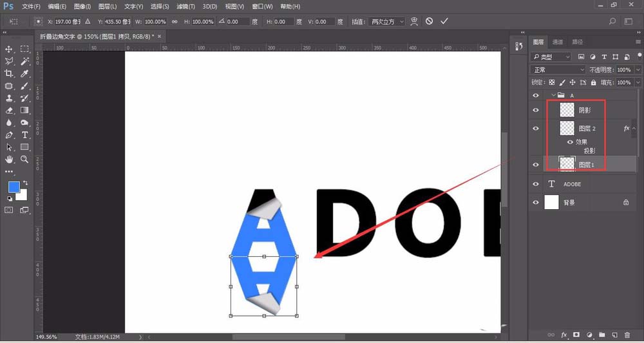Select the Polygonal Lasso tool
This screenshot has width=644, height=343.
pos(8,62)
